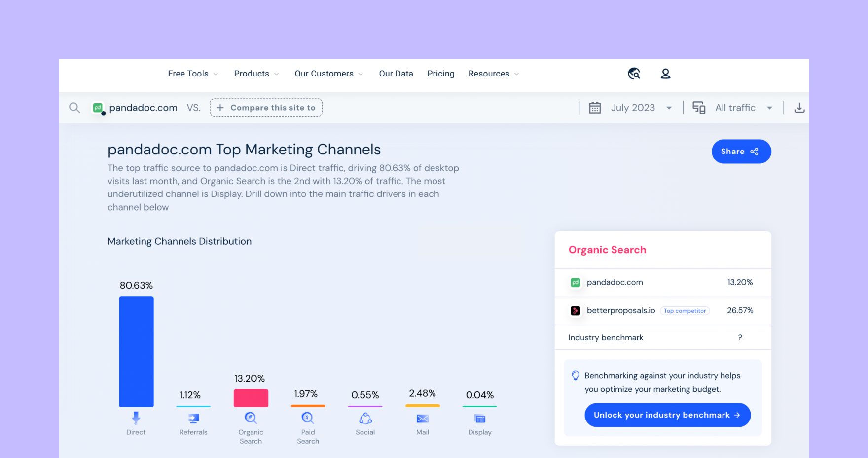
Task: Click the yellow Mail 2.48% bar
Action: pos(423,406)
